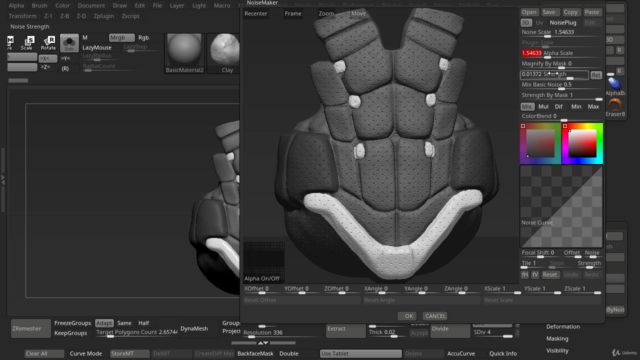Open the Document menu
Viewport: 640px width, 360px height.
pyautogui.click(x=91, y=6)
